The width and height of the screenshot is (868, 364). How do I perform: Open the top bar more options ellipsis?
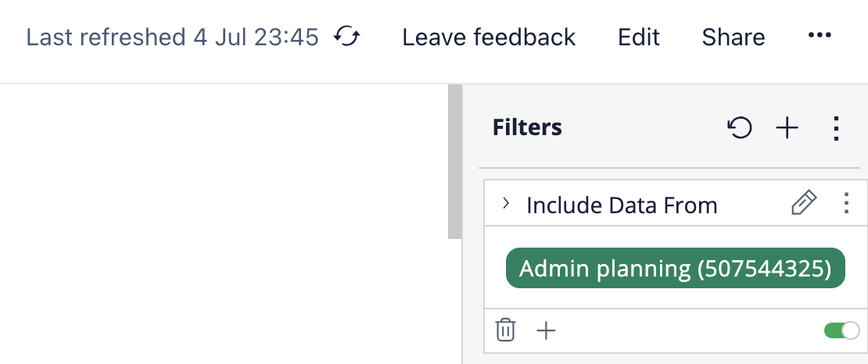[x=819, y=36]
